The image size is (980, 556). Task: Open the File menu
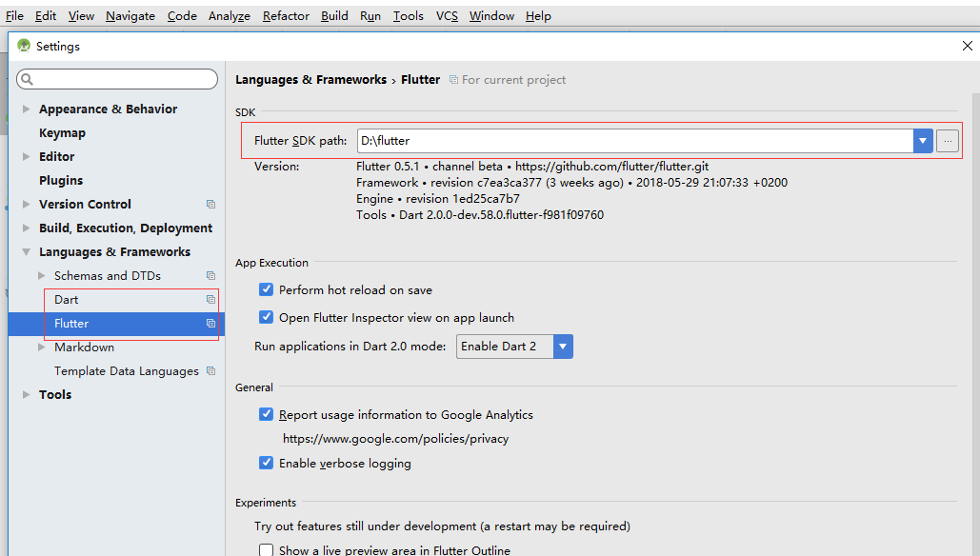[x=14, y=15]
